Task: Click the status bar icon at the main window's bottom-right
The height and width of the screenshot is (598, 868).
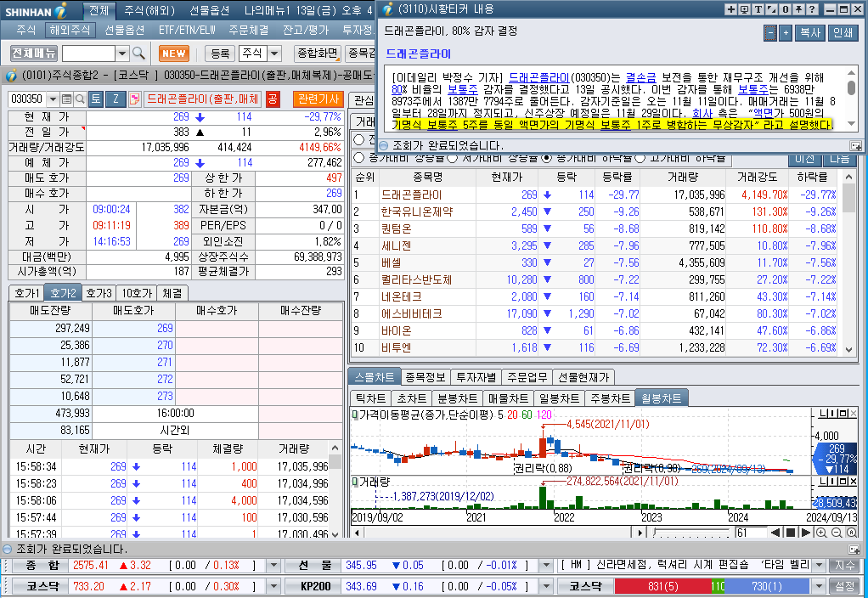Action: point(855,550)
